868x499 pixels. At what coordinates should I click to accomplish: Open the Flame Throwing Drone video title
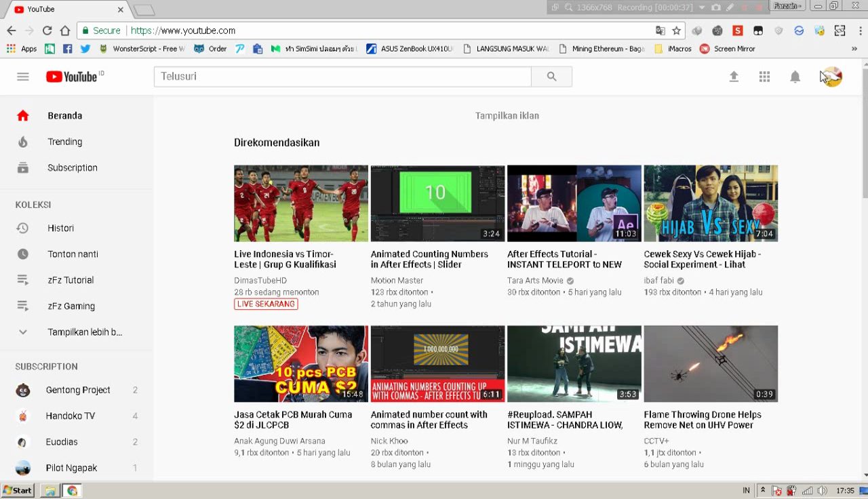pyautogui.click(x=703, y=420)
